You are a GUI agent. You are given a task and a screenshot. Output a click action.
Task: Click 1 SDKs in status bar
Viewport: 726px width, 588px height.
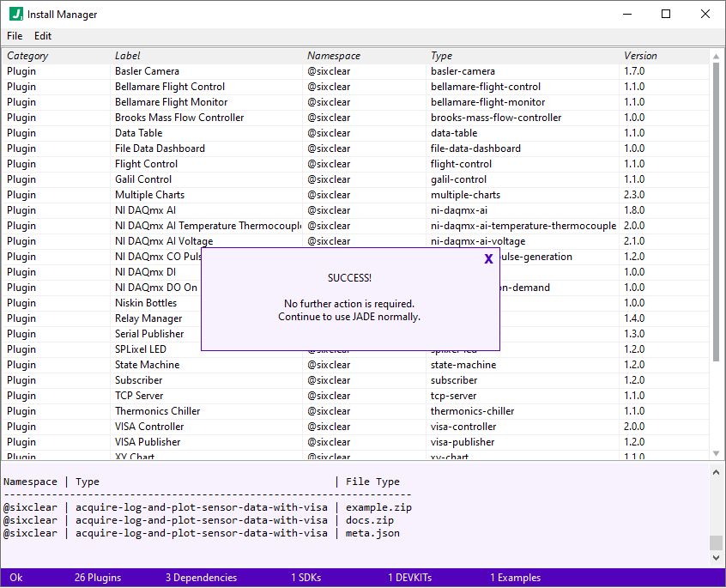tap(306, 578)
